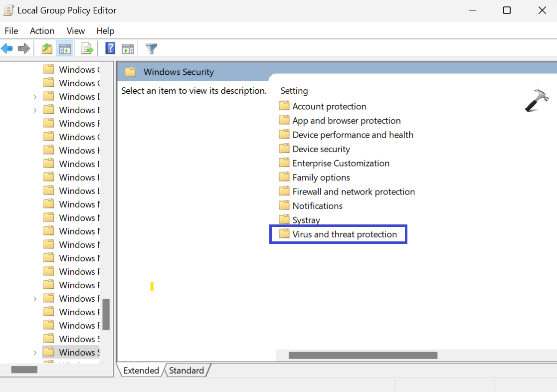
Task: Maximize the Local Group Policy Editor window
Action: [x=507, y=10]
